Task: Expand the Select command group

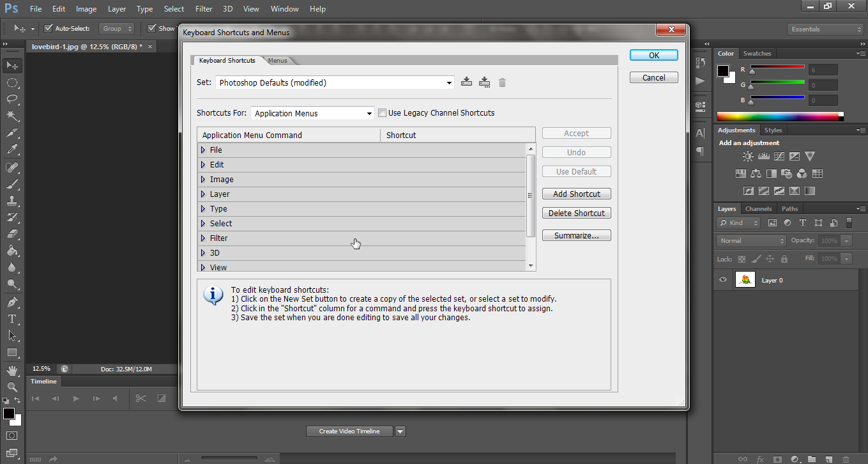Action: coord(203,224)
